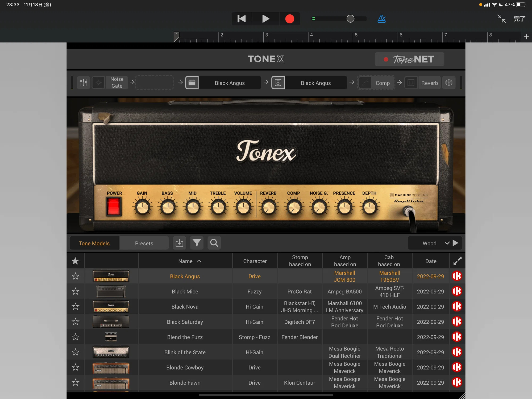Click the REVERB knob
The image size is (532, 399).
coord(269,207)
